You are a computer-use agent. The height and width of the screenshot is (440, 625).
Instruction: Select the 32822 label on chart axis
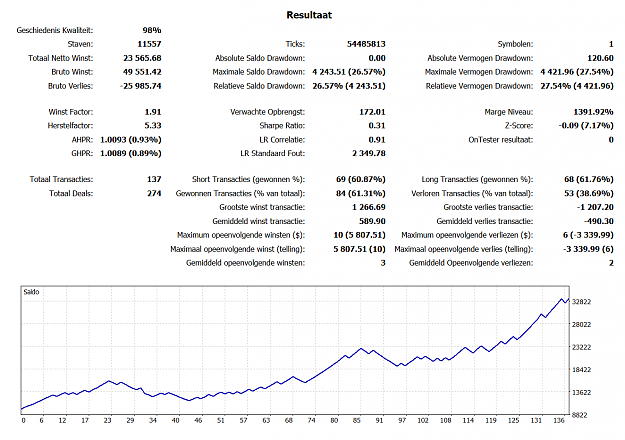[582, 302]
